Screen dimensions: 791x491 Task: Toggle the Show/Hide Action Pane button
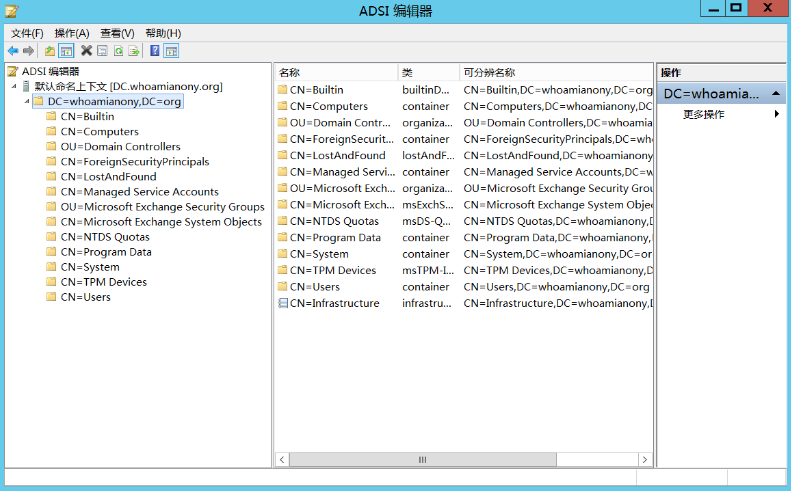pyautogui.click(x=172, y=50)
